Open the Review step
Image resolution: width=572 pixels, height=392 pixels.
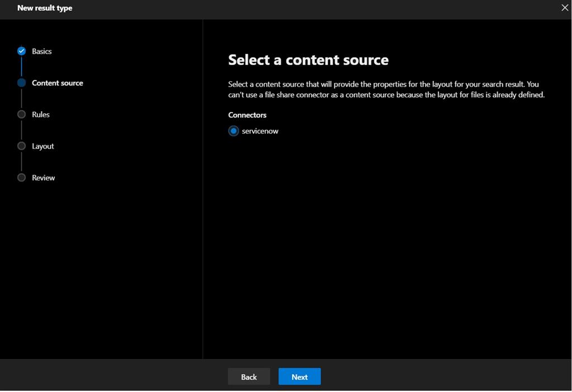click(43, 178)
